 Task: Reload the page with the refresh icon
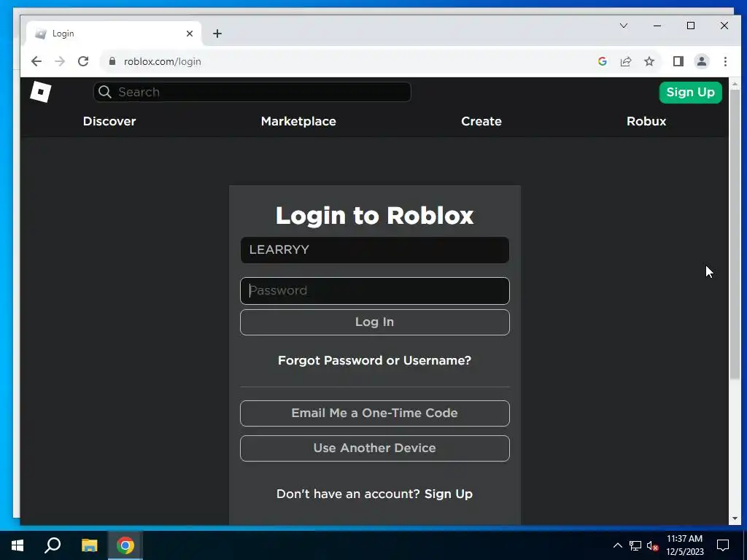[x=83, y=61]
